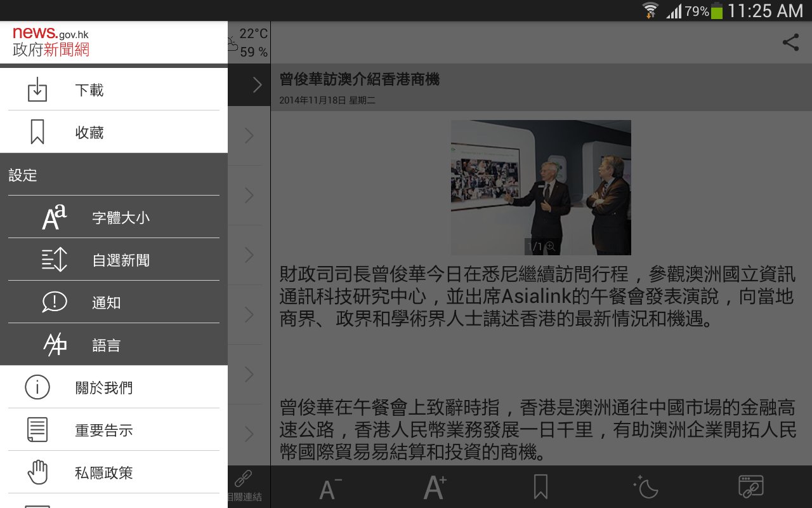
Task: Tap the 通知 notification bubble icon
Action: click(x=55, y=302)
